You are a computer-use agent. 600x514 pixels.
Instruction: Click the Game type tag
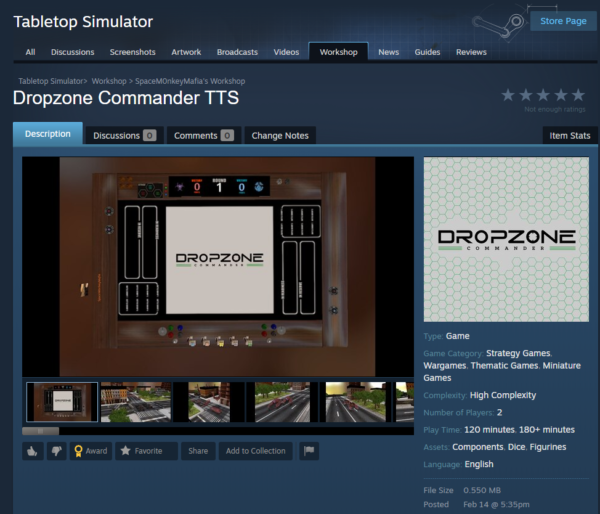pos(458,336)
